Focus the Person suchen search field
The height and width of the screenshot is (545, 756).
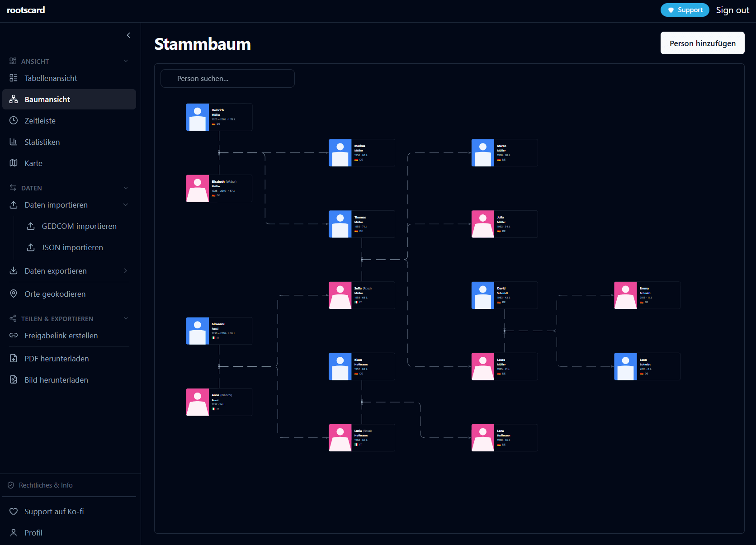227,78
